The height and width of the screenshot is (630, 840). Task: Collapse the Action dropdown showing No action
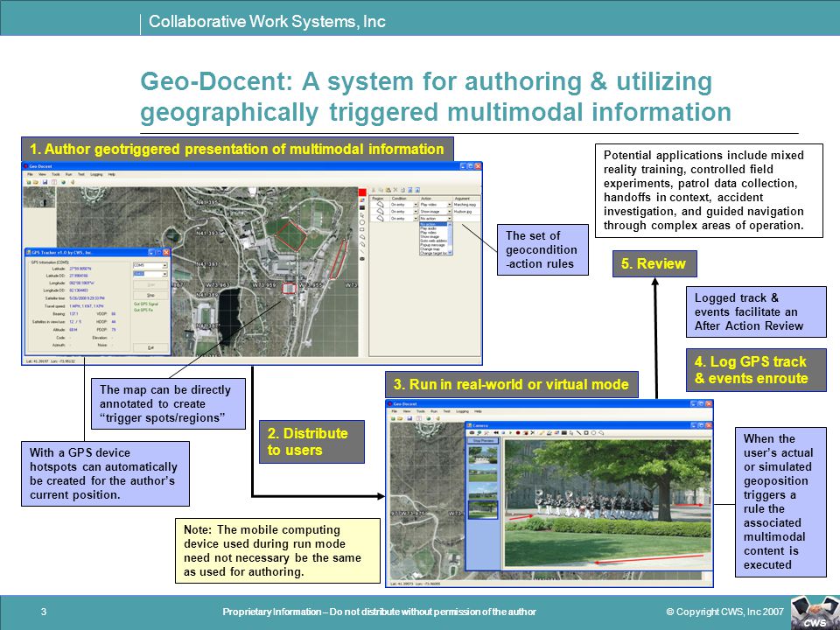[450, 219]
